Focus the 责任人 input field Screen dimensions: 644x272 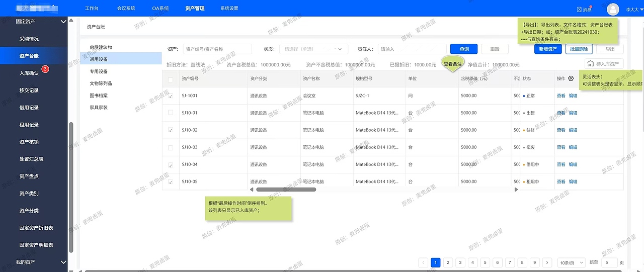coord(412,49)
